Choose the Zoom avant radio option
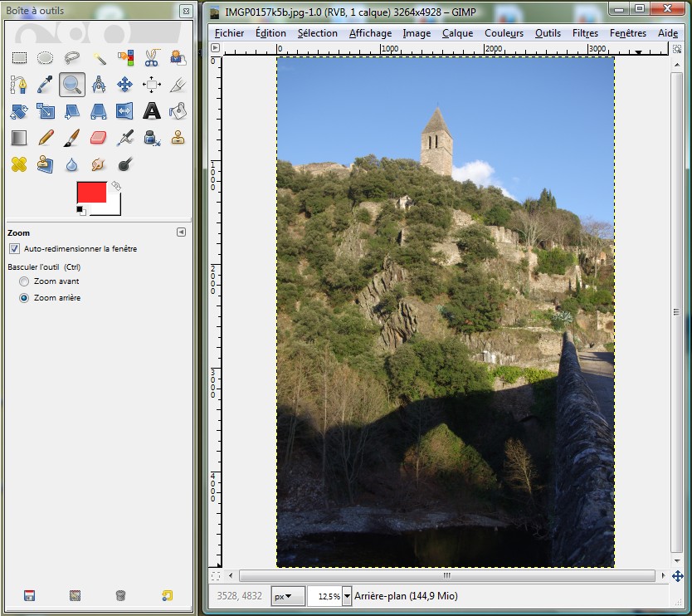 click(24, 281)
